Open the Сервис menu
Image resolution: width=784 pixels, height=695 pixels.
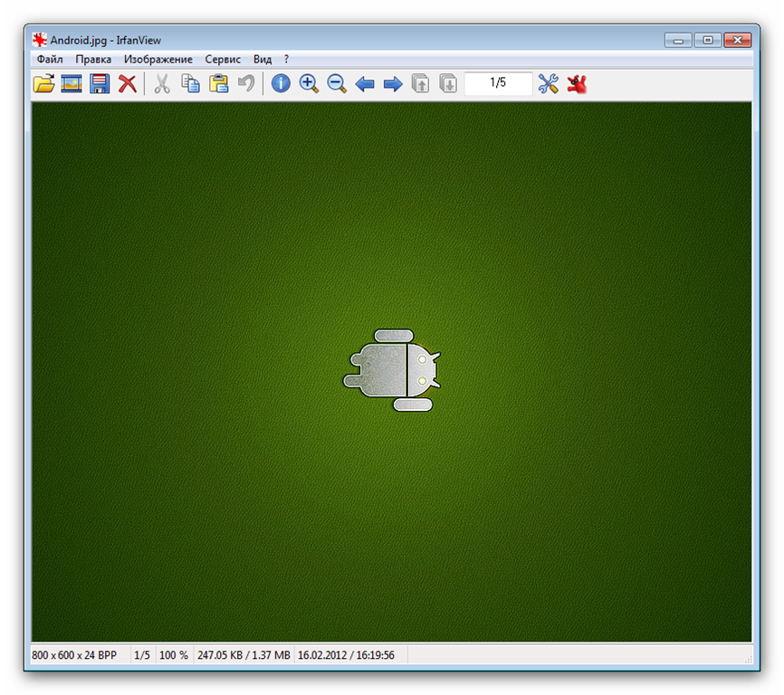[223, 59]
